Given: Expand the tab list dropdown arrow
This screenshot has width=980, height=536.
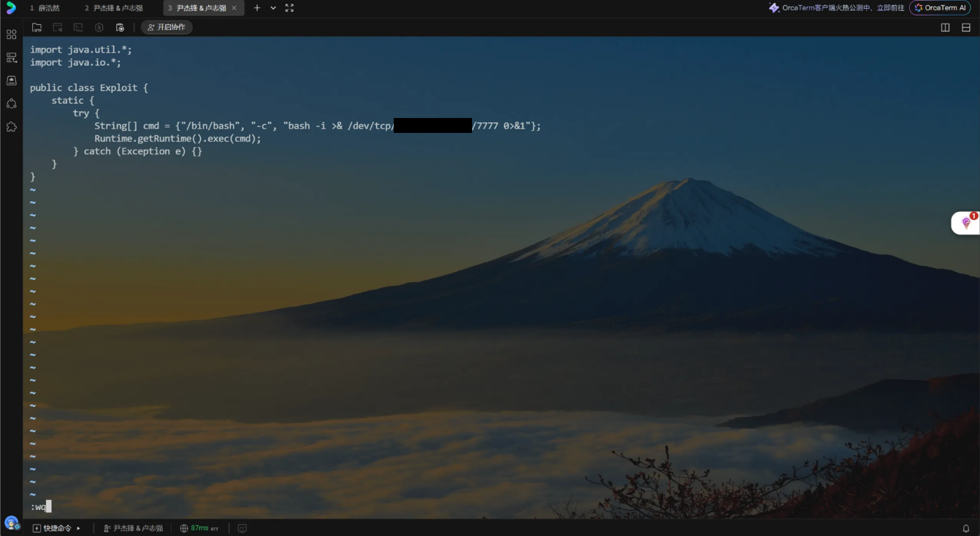Looking at the screenshot, I should pos(273,8).
